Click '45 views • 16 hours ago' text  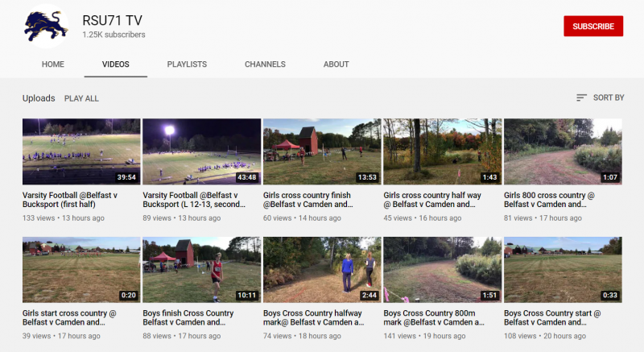pyautogui.click(x=422, y=218)
